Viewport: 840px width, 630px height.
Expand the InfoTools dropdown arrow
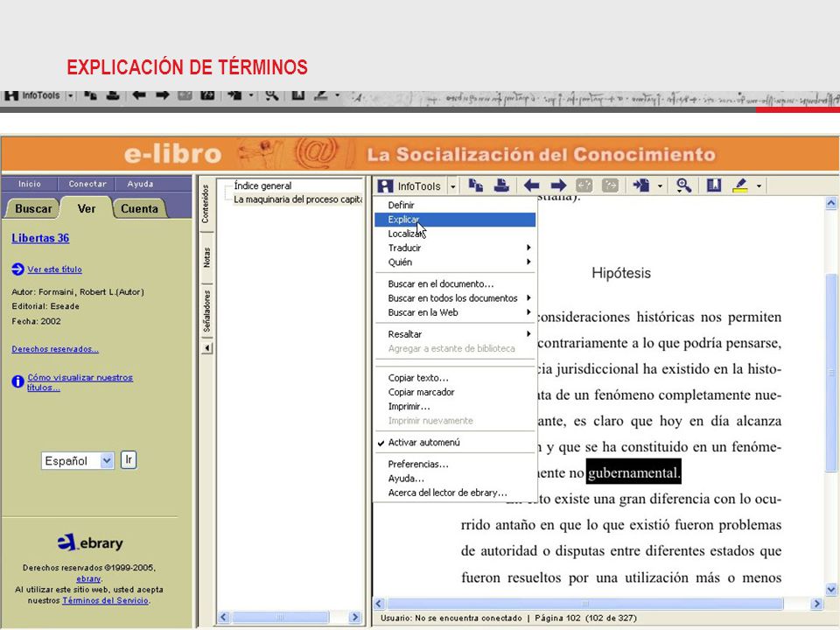(x=452, y=186)
